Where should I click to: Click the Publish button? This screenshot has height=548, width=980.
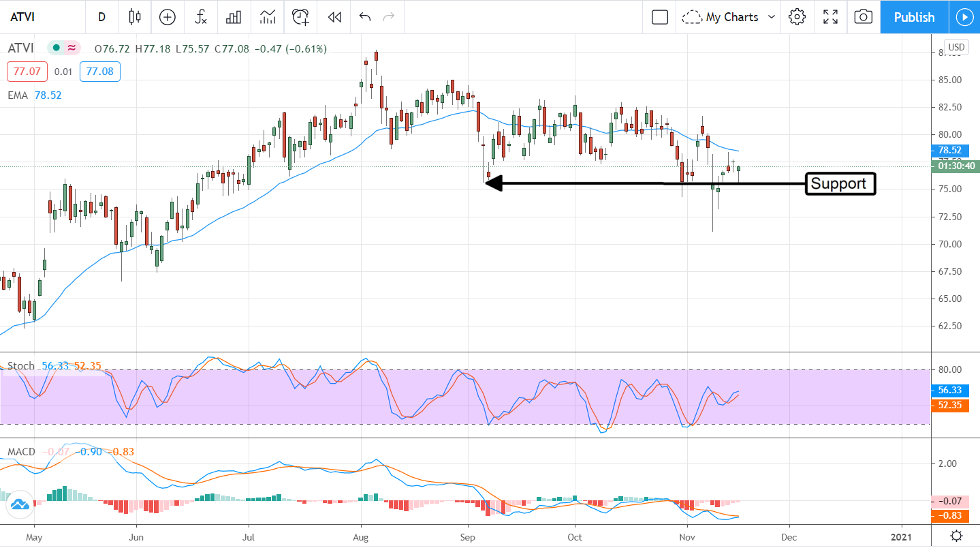point(914,17)
